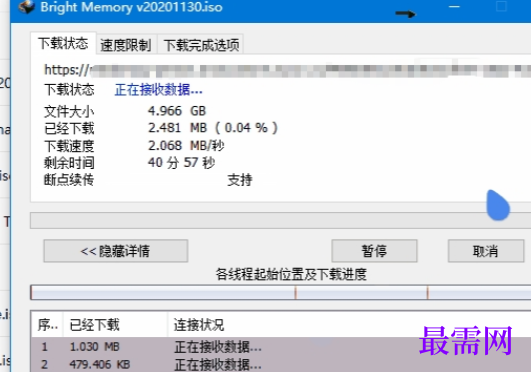Cancel the download with 取消
Screen dimensions: 531x372
pos(486,251)
